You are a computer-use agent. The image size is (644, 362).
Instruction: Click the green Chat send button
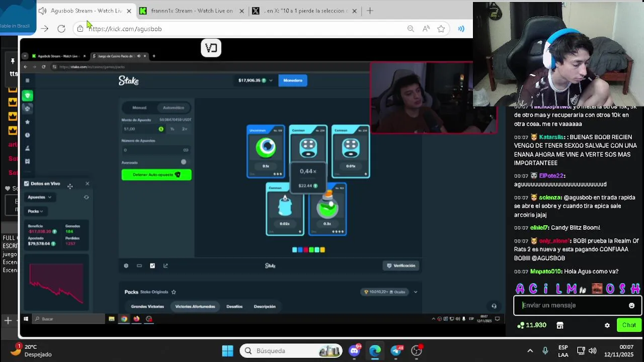629,325
